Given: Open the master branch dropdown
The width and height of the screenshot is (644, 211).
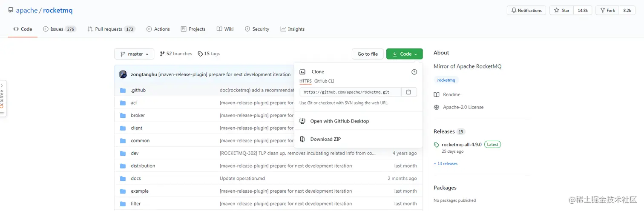Looking at the screenshot, I should click(x=134, y=54).
